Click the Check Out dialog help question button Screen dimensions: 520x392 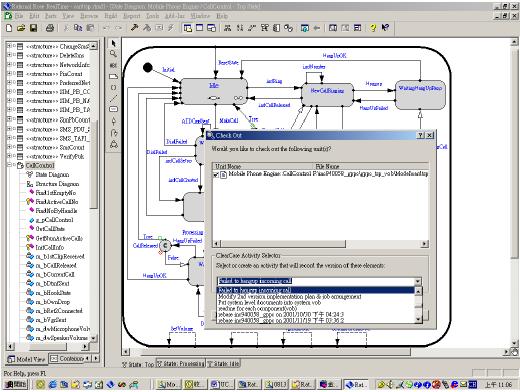(421, 135)
